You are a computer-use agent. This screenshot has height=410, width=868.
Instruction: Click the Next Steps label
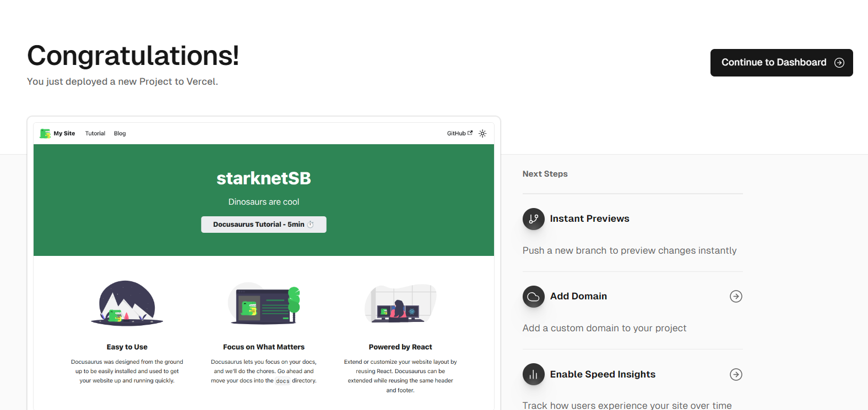tap(545, 174)
